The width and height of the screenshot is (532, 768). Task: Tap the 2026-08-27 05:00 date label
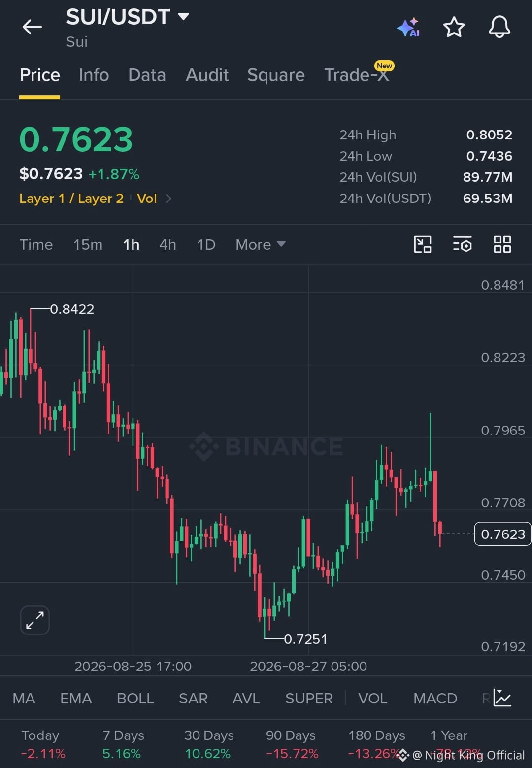308,667
